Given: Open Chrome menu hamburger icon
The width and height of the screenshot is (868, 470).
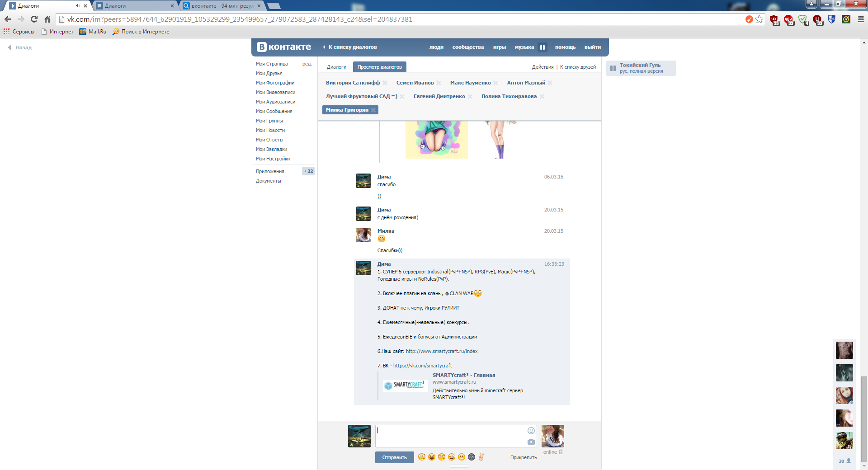Looking at the screenshot, I should (861, 19).
